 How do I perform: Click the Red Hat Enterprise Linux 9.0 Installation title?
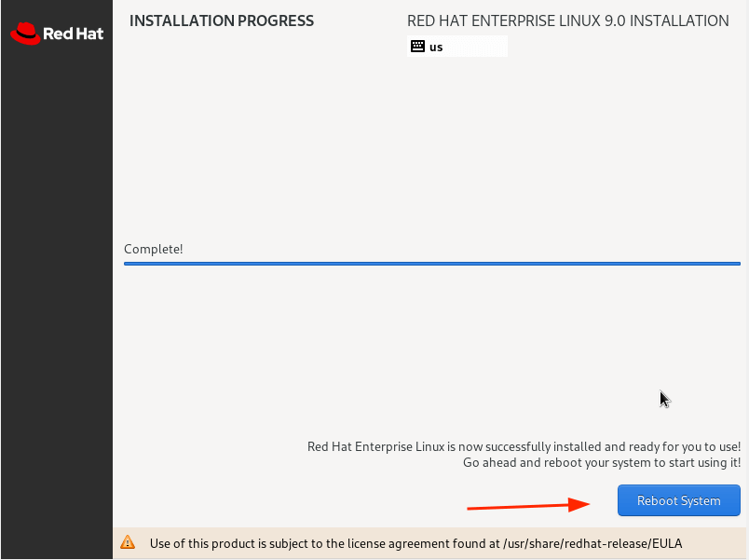pyautogui.click(x=568, y=20)
